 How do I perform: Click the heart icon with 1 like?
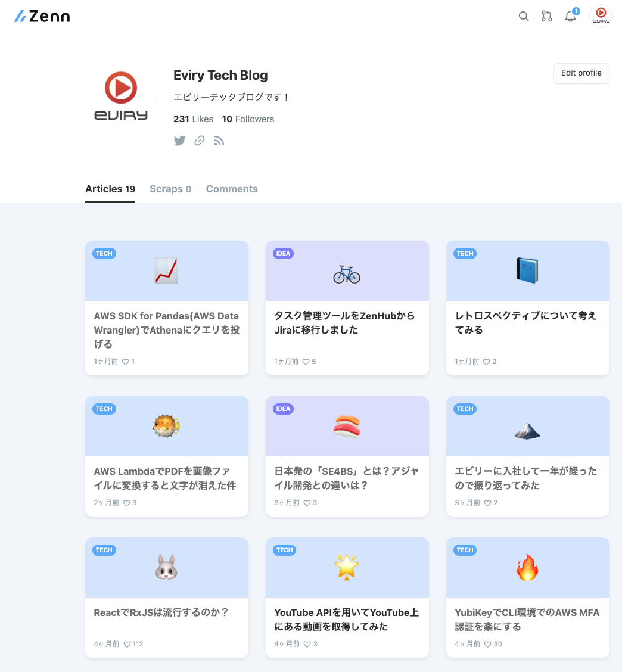(x=125, y=362)
